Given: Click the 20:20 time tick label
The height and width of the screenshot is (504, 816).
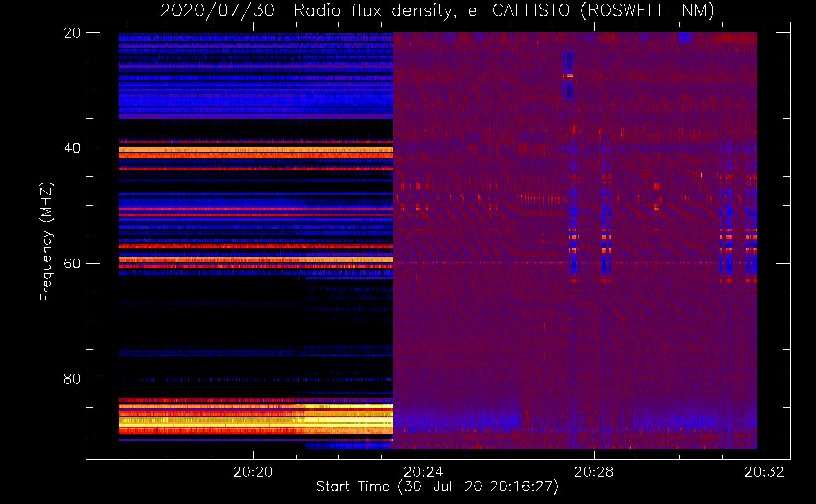Looking at the screenshot, I should 253,472.
